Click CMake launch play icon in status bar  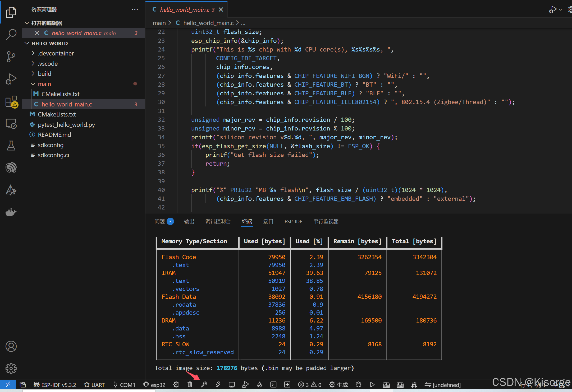[372, 385]
